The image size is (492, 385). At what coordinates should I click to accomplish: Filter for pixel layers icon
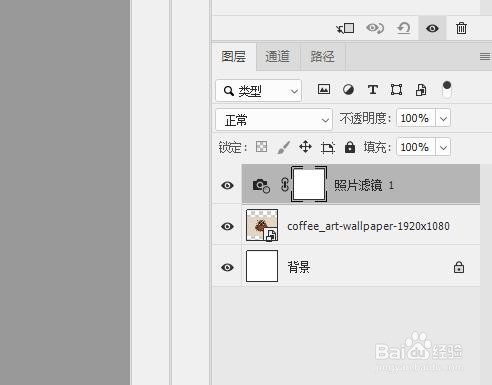click(324, 89)
